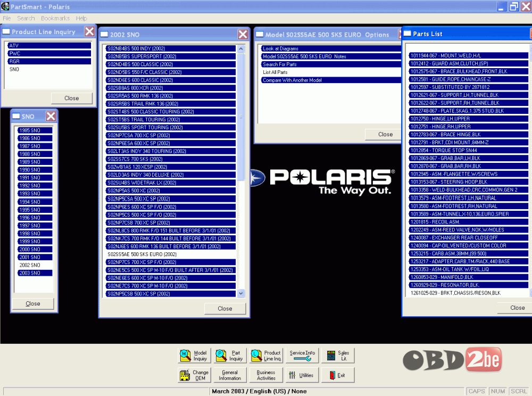Select 2002 SNO year
The image size is (532, 396).
(x=35, y=265)
